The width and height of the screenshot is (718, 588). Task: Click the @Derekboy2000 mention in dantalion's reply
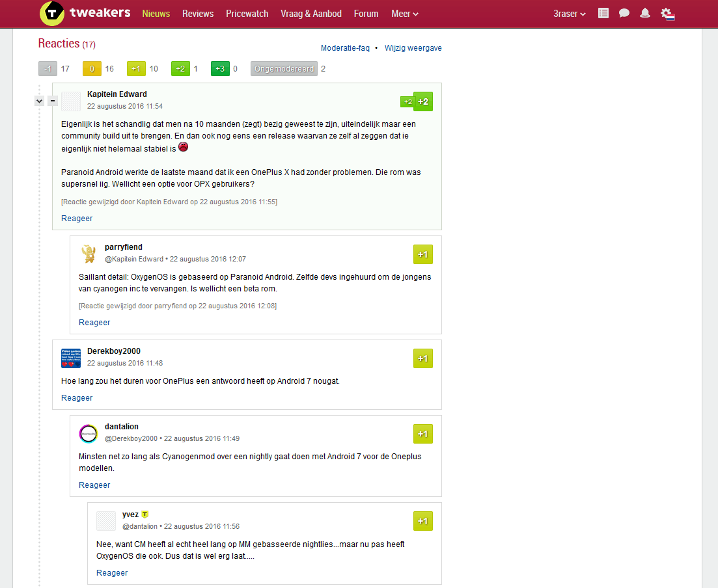(131, 438)
